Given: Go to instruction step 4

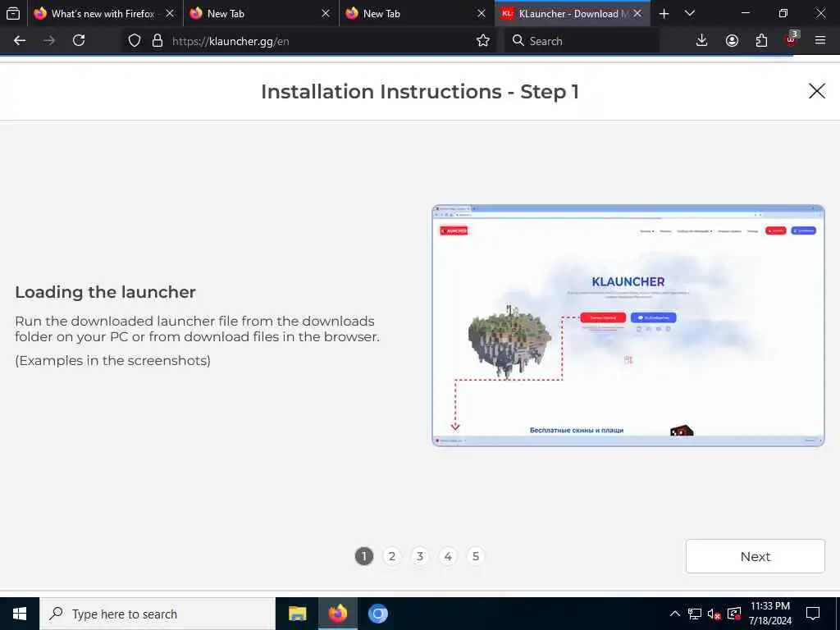Looking at the screenshot, I should (448, 557).
